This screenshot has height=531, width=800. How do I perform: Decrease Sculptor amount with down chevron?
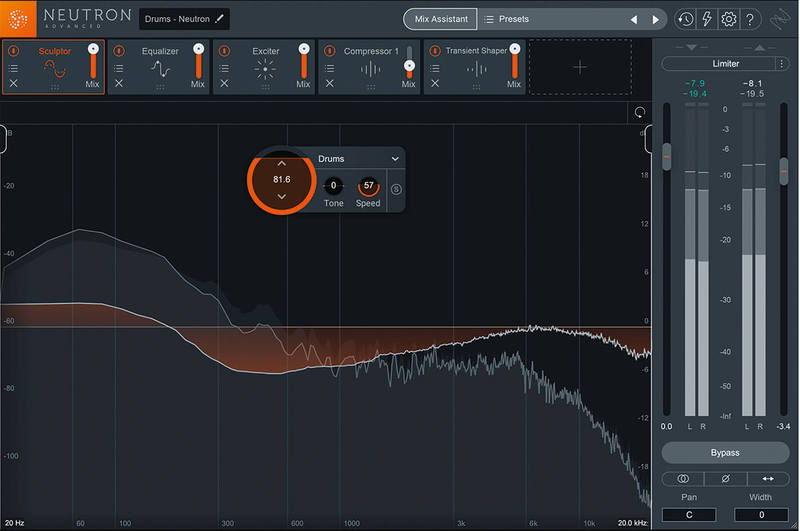282,196
